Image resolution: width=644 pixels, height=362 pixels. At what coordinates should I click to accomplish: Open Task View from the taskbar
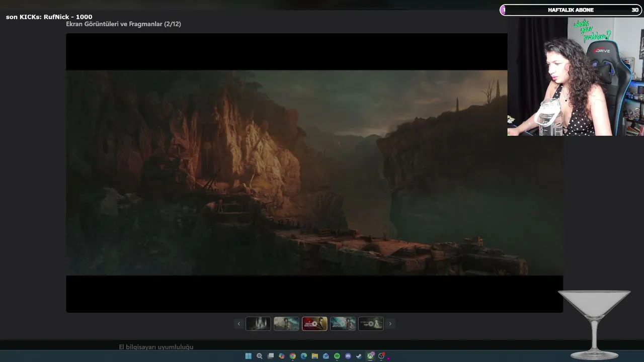click(270, 356)
